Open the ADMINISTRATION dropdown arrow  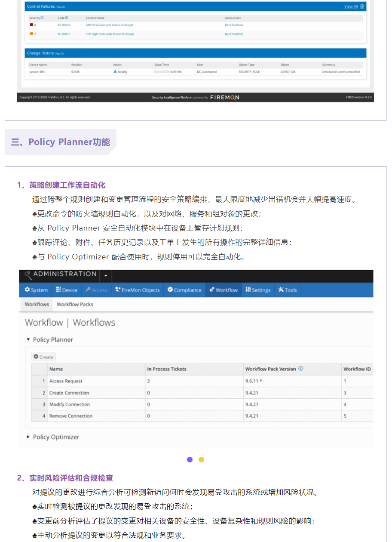click(105, 276)
